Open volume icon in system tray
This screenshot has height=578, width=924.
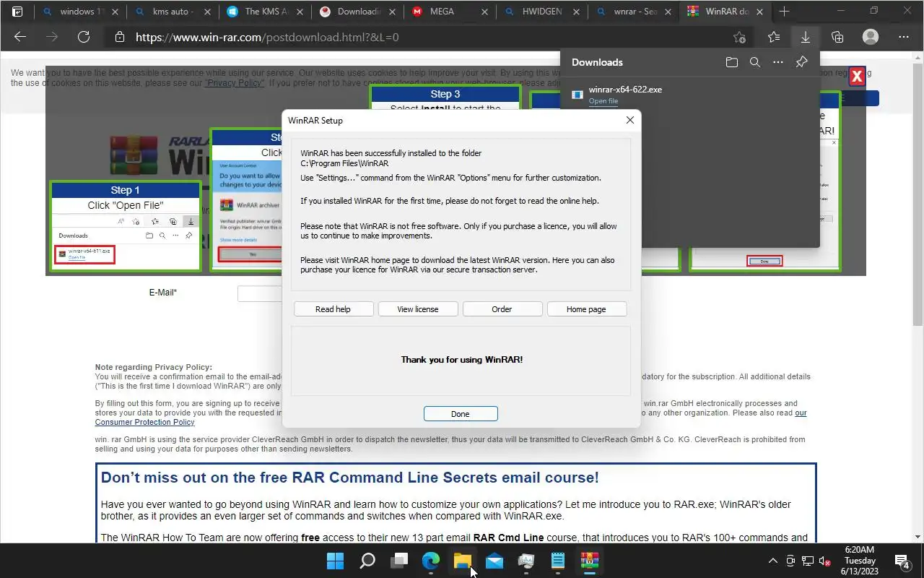[824, 561]
